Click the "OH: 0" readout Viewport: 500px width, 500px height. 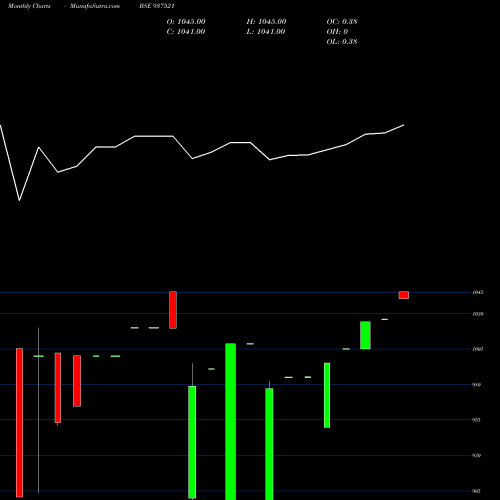337,32
